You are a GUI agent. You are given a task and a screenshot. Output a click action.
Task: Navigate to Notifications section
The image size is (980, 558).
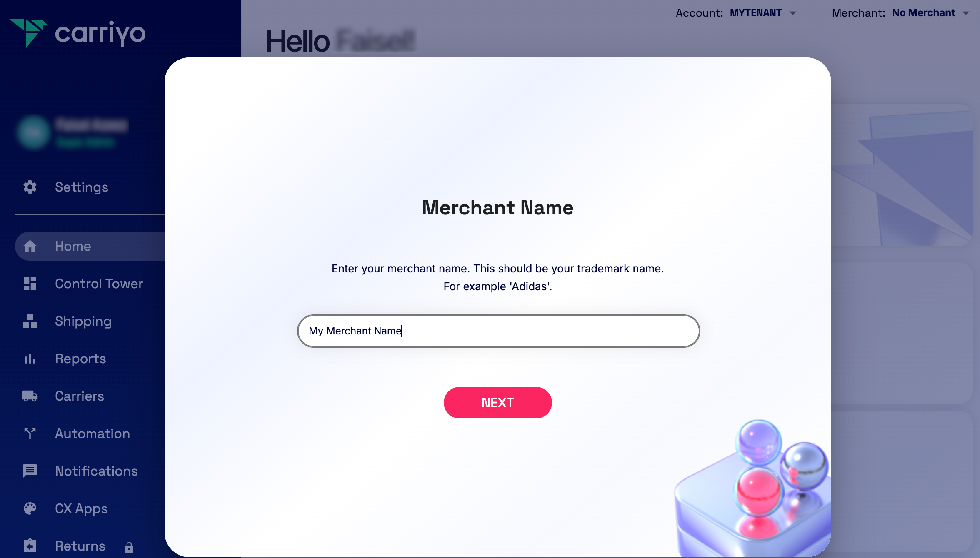point(96,471)
